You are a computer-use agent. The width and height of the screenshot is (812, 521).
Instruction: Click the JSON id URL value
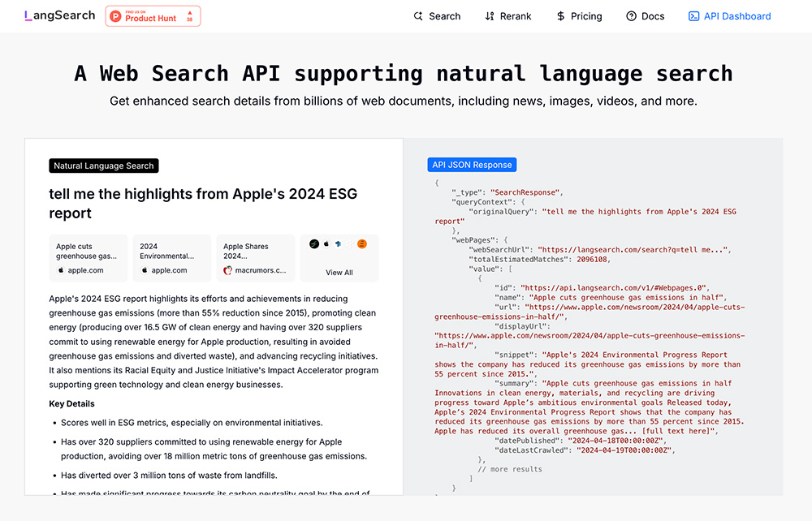(x=613, y=287)
